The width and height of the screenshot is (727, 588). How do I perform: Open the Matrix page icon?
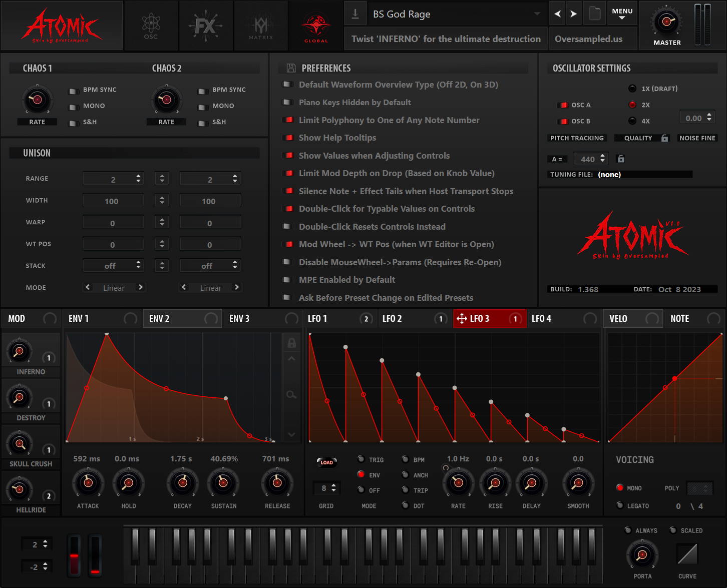coord(261,26)
